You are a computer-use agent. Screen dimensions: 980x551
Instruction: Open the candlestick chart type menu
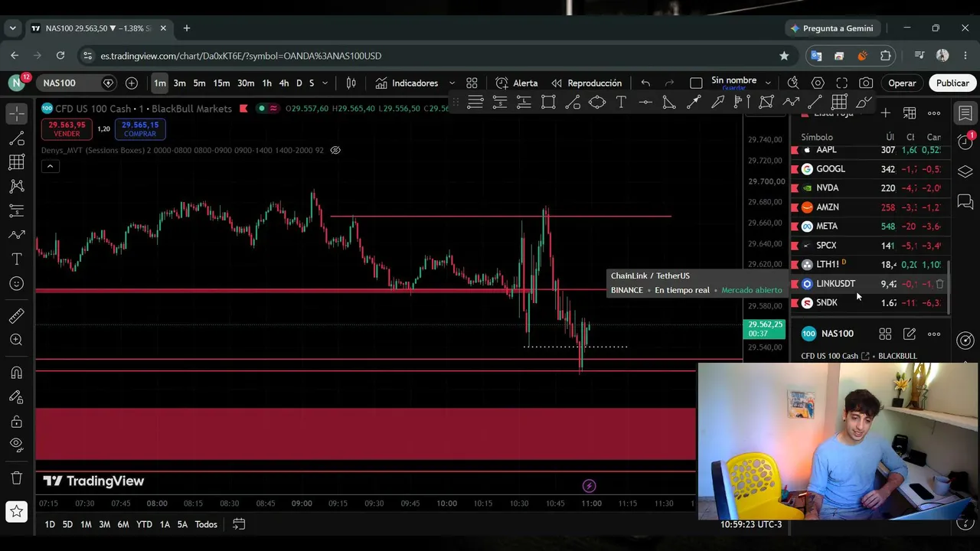351,83
